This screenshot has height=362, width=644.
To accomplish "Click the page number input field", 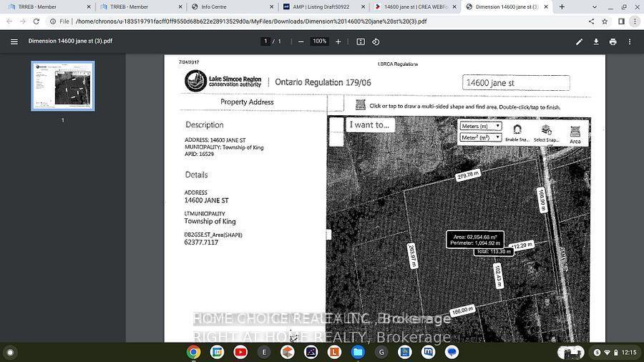I will click(x=265, y=41).
